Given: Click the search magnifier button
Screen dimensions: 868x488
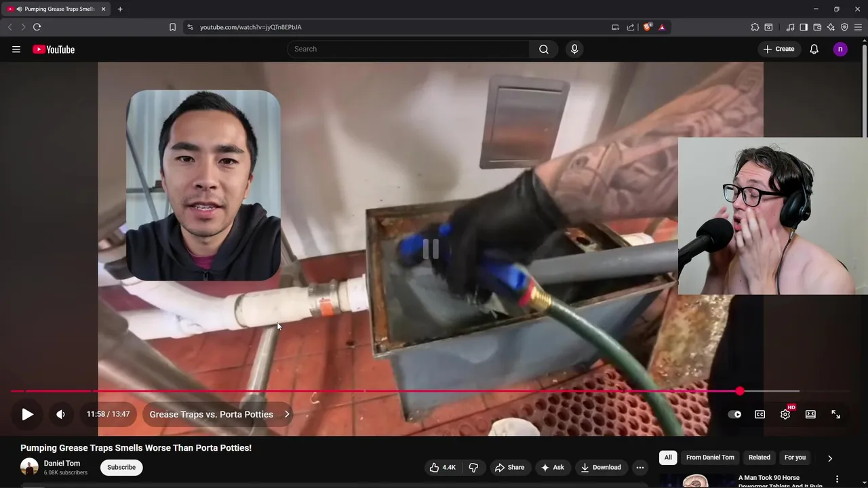Looking at the screenshot, I should (544, 49).
